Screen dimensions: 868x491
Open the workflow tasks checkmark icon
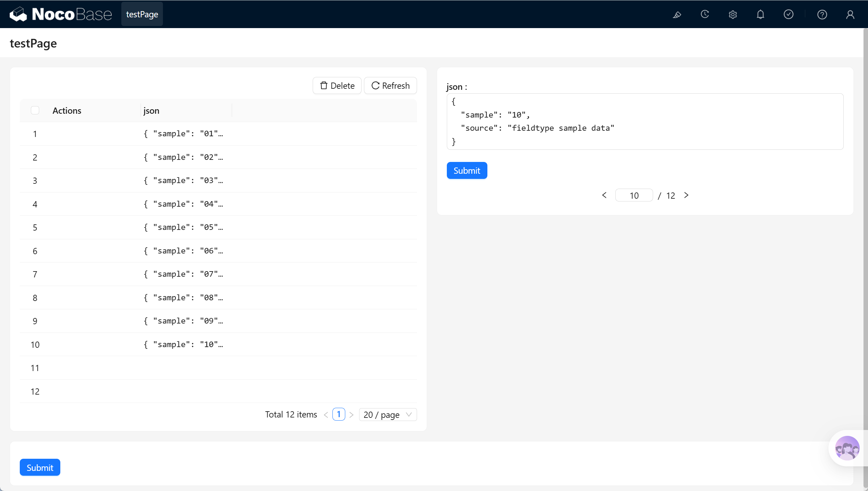point(789,15)
